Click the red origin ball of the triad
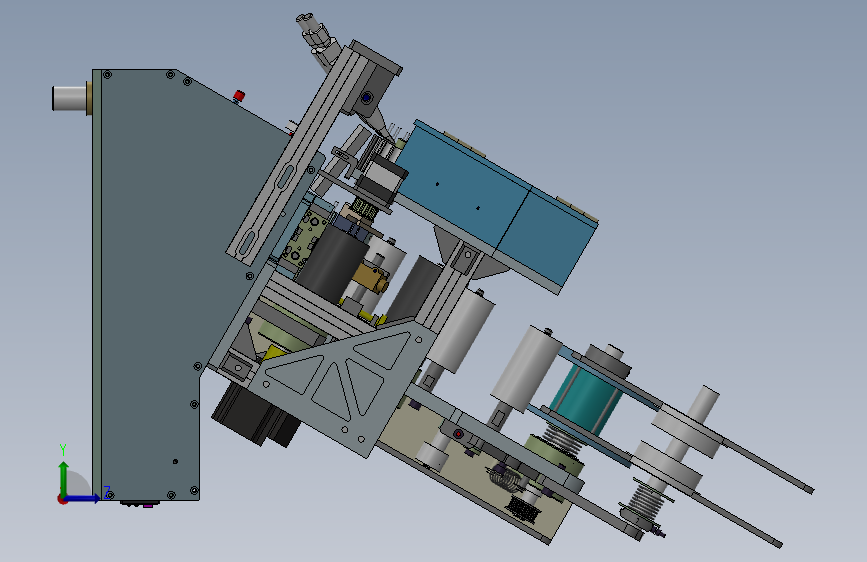Viewport: 867px width, 562px height. tap(62, 499)
